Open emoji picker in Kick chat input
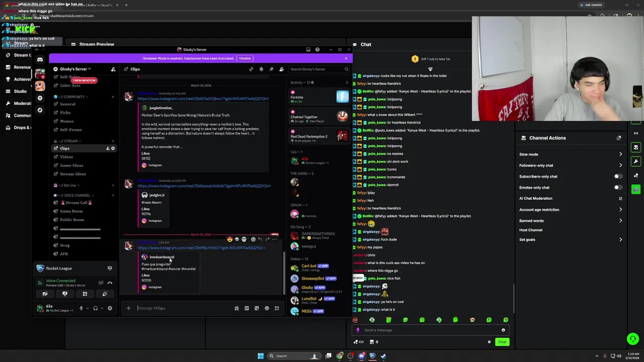 tap(503, 330)
